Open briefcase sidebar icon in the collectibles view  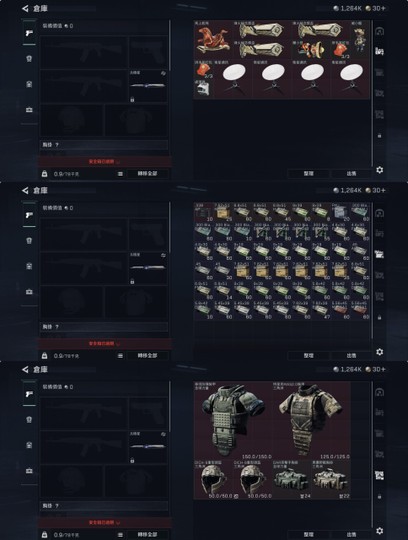pos(29,110)
